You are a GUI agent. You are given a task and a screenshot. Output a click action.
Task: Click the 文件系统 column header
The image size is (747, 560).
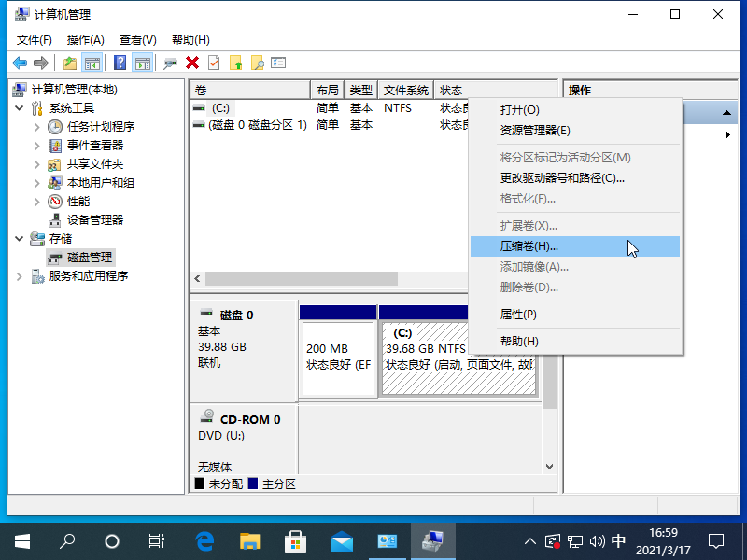pyautogui.click(x=405, y=91)
